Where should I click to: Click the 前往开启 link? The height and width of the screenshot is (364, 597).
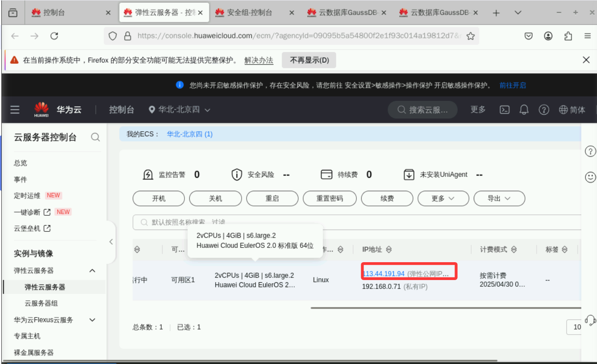click(513, 85)
